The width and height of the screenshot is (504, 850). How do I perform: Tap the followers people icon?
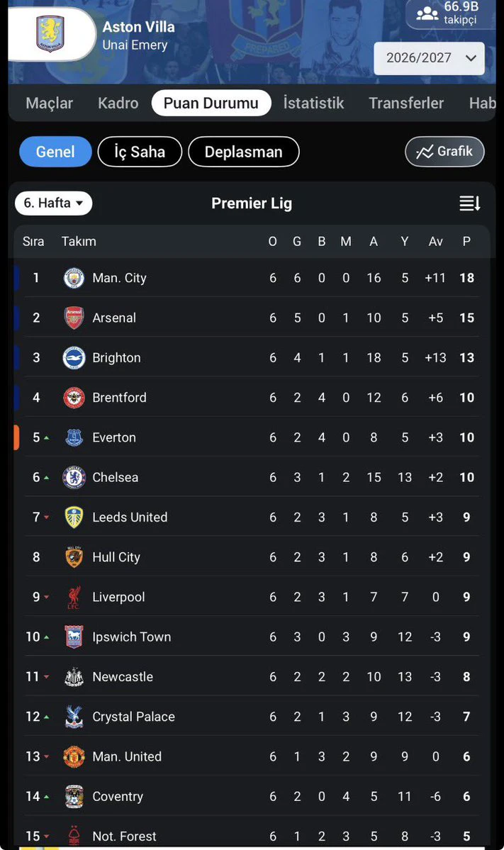(427, 13)
